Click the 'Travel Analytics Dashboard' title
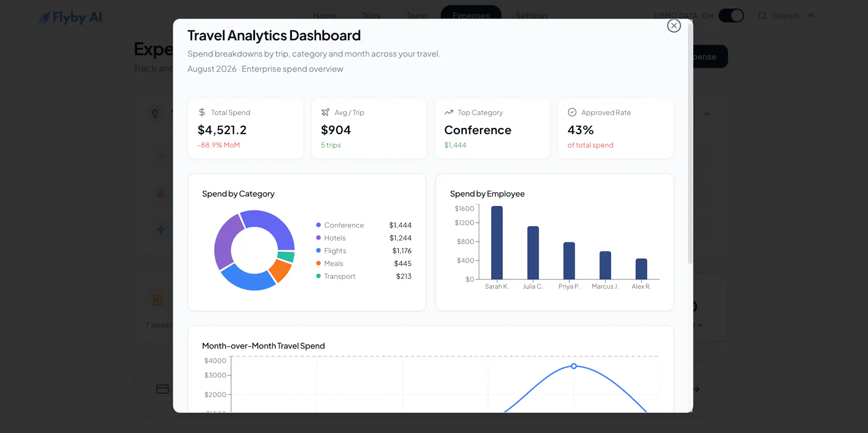Image resolution: width=868 pixels, height=433 pixels. 274,36
